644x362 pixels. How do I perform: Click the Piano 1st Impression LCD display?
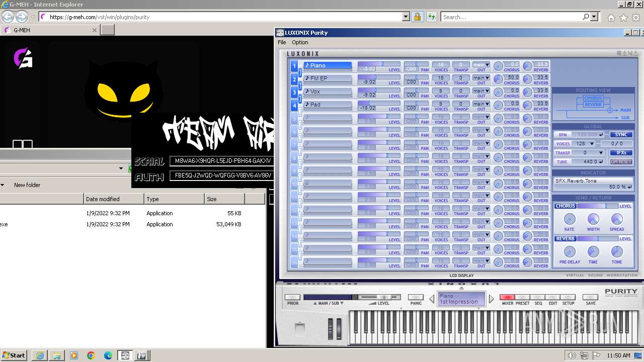click(x=461, y=299)
